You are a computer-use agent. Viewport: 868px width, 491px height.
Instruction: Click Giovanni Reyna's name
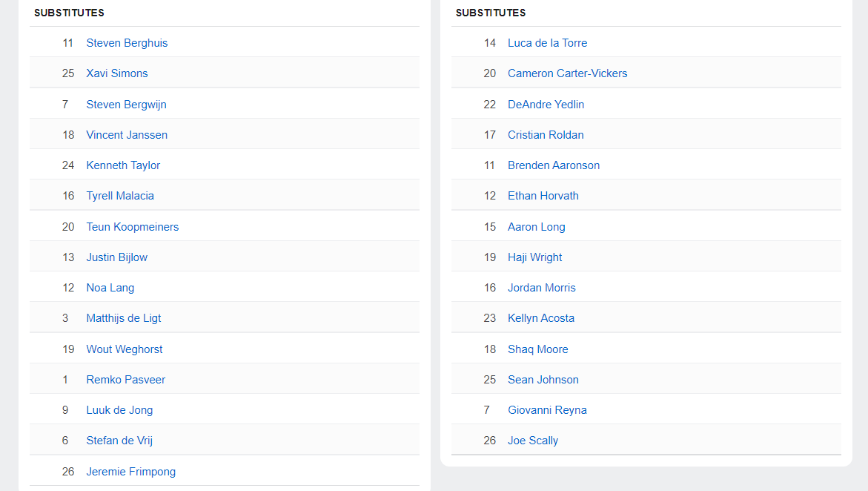547,410
